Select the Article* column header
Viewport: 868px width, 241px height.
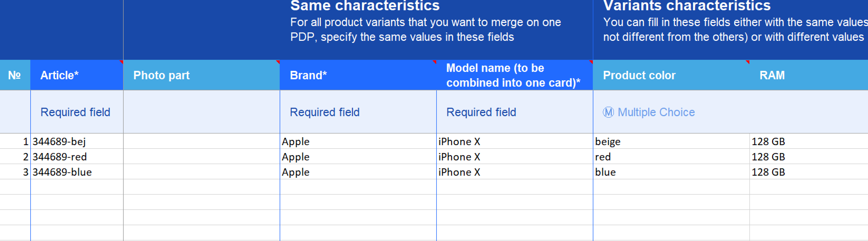click(x=77, y=75)
